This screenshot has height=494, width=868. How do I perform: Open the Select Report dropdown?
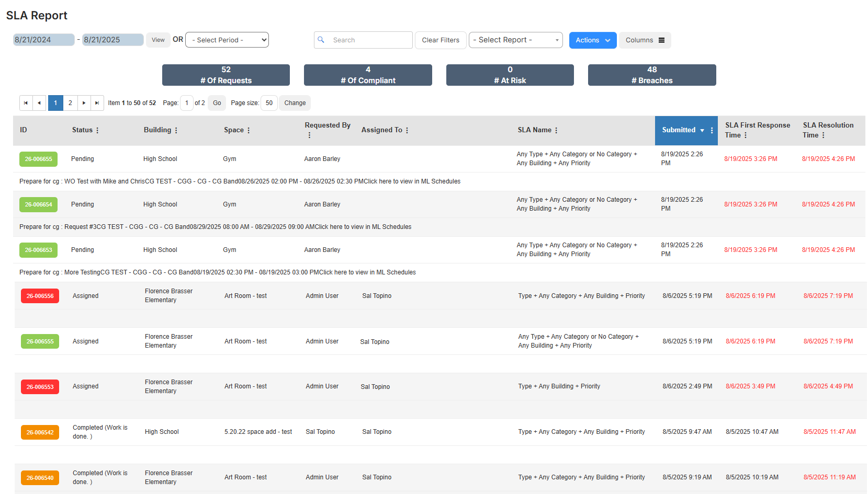[515, 40]
